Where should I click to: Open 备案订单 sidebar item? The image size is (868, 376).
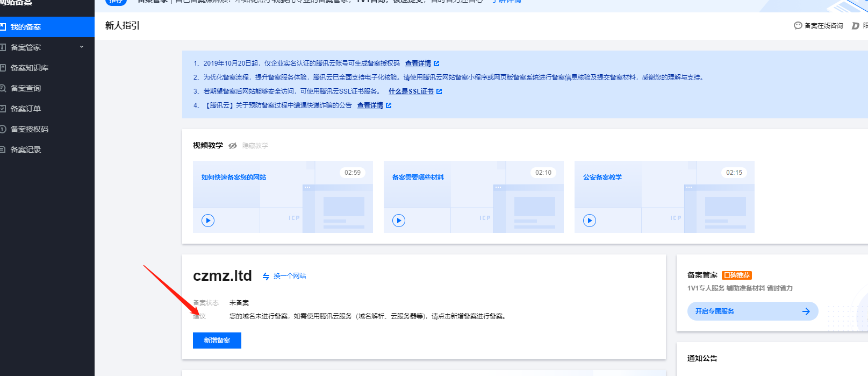[x=47, y=109]
